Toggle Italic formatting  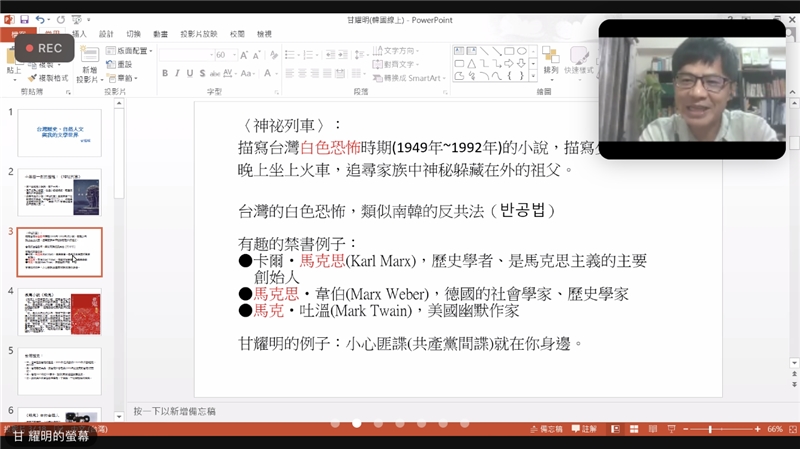tap(177, 73)
